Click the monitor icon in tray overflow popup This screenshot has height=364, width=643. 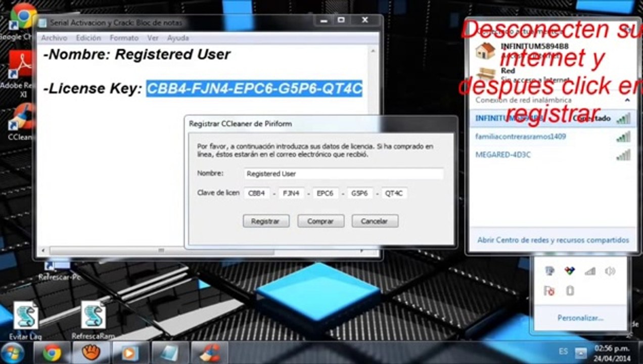pos(550,271)
